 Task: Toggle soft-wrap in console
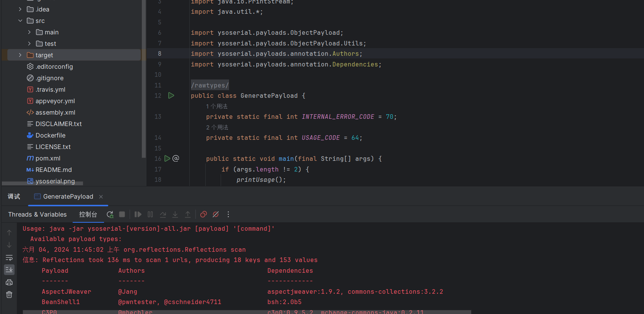click(9, 257)
